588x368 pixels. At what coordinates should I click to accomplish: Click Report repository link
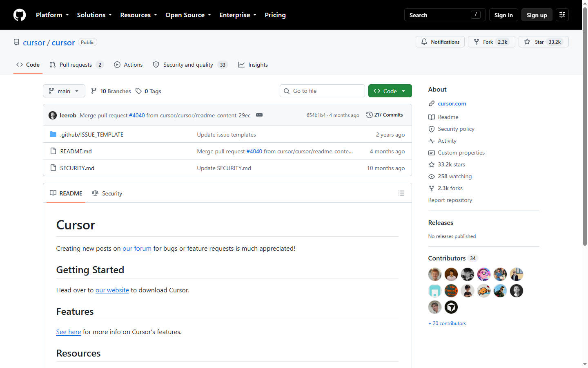[450, 200]
